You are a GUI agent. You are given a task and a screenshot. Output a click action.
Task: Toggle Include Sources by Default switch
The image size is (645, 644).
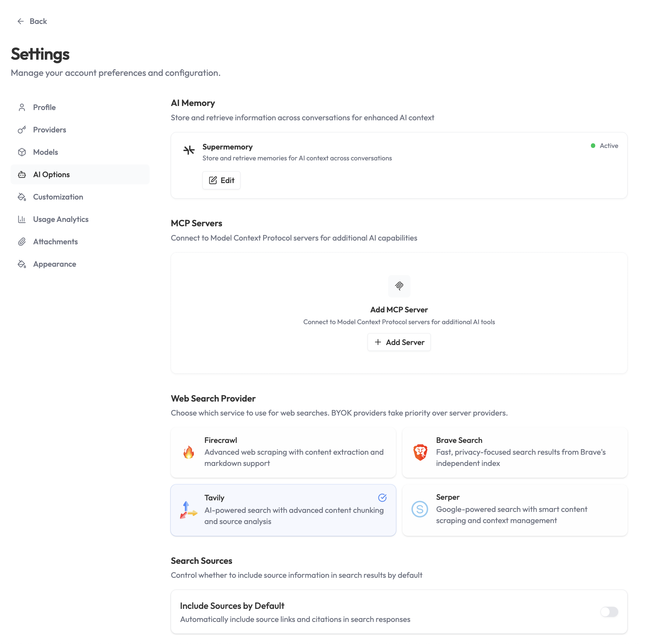[609, 612]
